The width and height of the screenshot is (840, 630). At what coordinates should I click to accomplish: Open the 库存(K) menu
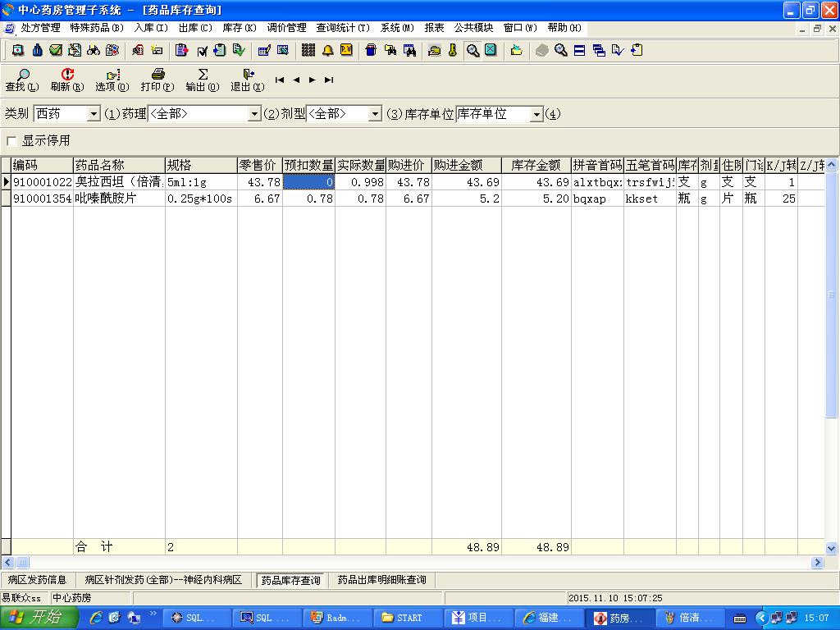tap(240, 27)
